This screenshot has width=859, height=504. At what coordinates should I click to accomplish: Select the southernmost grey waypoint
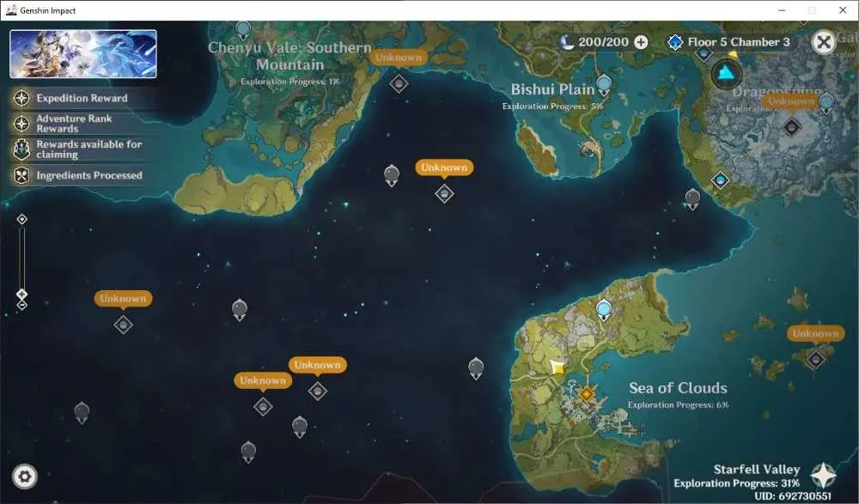click(248, 452)
